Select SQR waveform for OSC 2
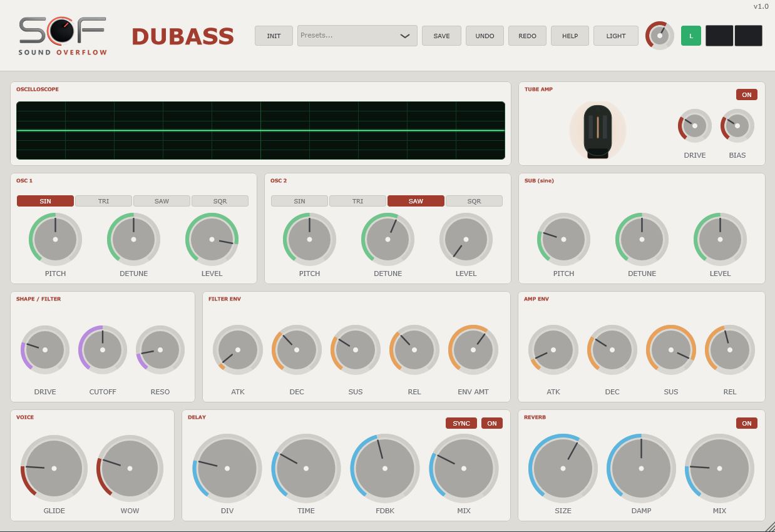This screenshot has width=775, height=532. 474,201
